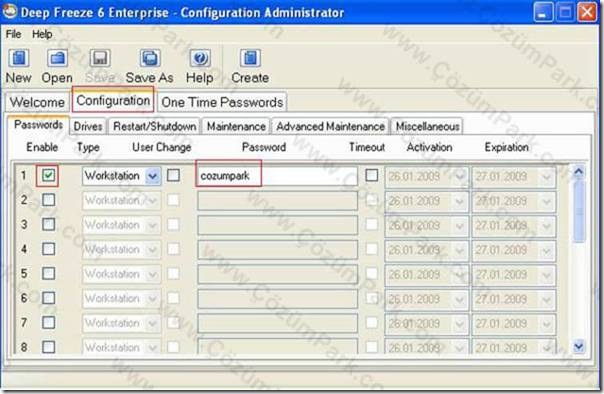Open the File menu
This screenshot has height=394, width=604.
coord(13,34)
